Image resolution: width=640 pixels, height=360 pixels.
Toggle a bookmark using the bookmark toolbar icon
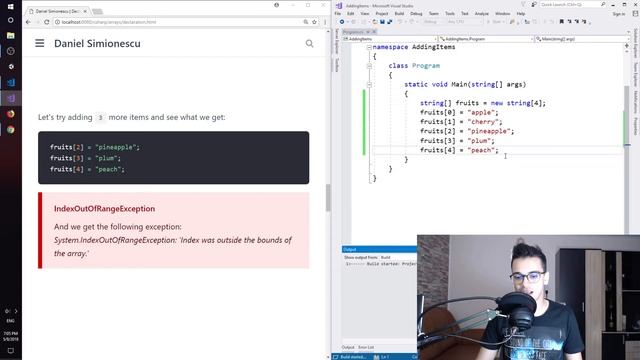(x=562, y=22)
